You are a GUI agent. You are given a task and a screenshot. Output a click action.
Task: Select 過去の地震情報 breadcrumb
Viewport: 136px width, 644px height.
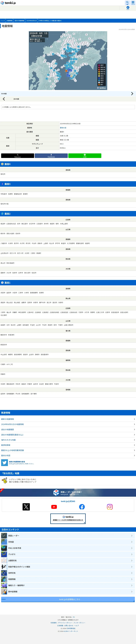(19, 21)
